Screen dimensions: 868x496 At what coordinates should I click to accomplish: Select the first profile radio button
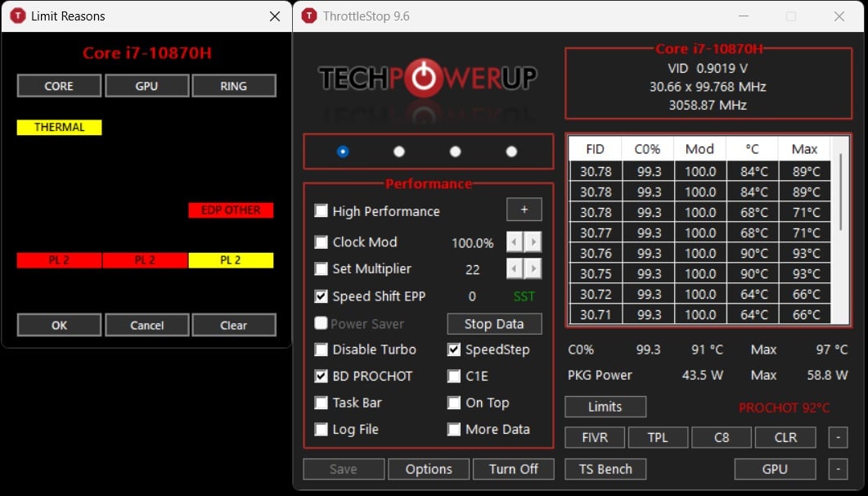click(x=343, y=151)
